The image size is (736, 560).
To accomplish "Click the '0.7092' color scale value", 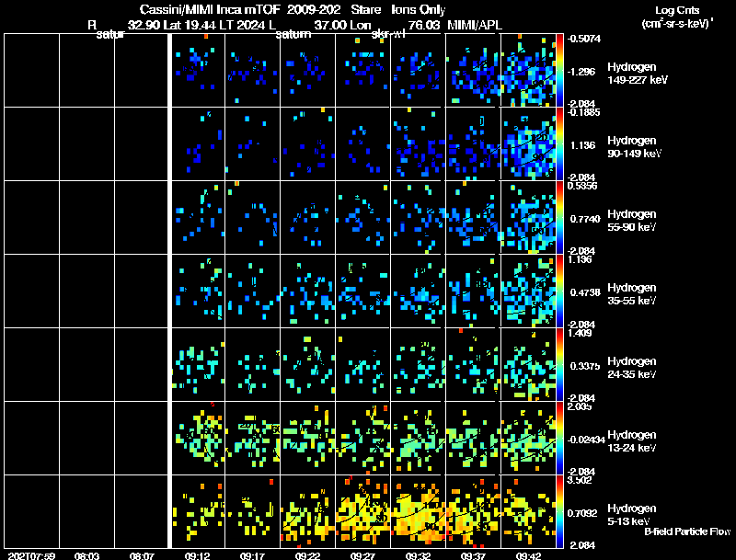I will coord(582,513).
